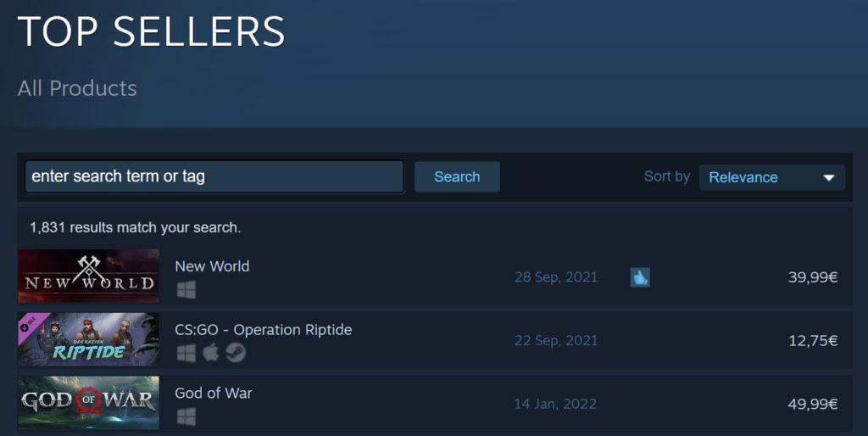Click the dropdown arrow next to Relevance

pyautogui.click(x=829, y=178)
